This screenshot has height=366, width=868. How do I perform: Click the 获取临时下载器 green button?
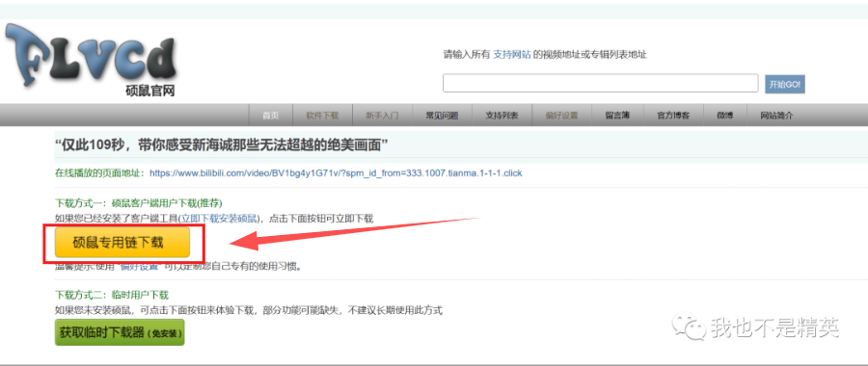(120, 332)
